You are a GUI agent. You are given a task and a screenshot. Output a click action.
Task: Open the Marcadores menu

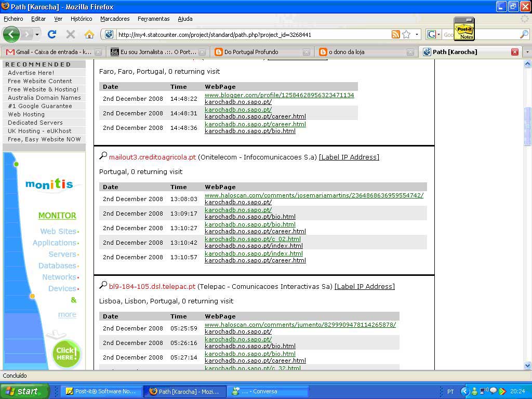pyautogui.click(x=115, y=19)
